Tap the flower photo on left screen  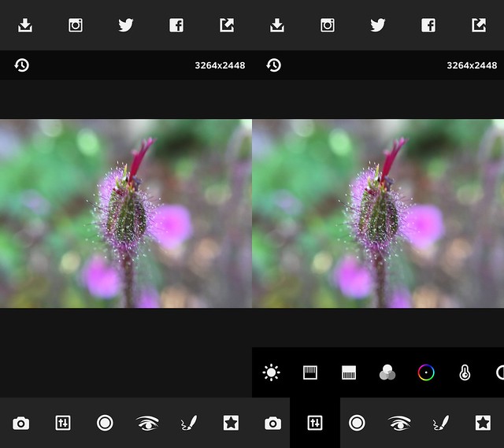coord(126,213)
